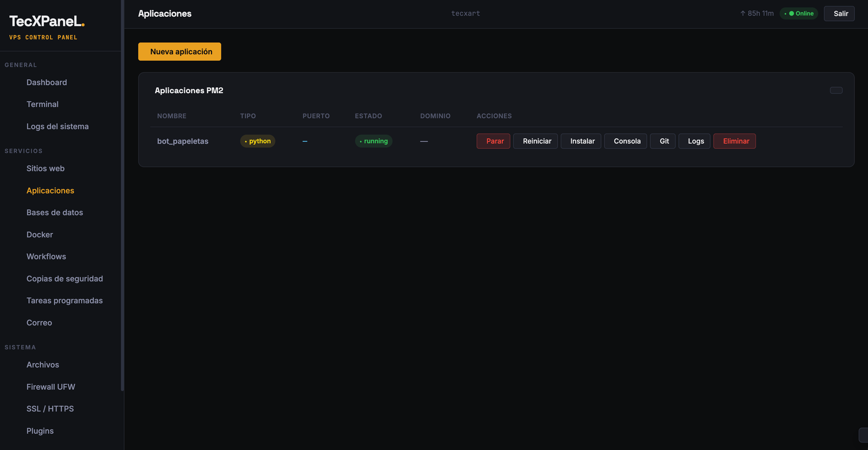This screenshot has height=450, width=868.
Task: Stop bot_papeletas with Parar button
Action: click(493, 141)
